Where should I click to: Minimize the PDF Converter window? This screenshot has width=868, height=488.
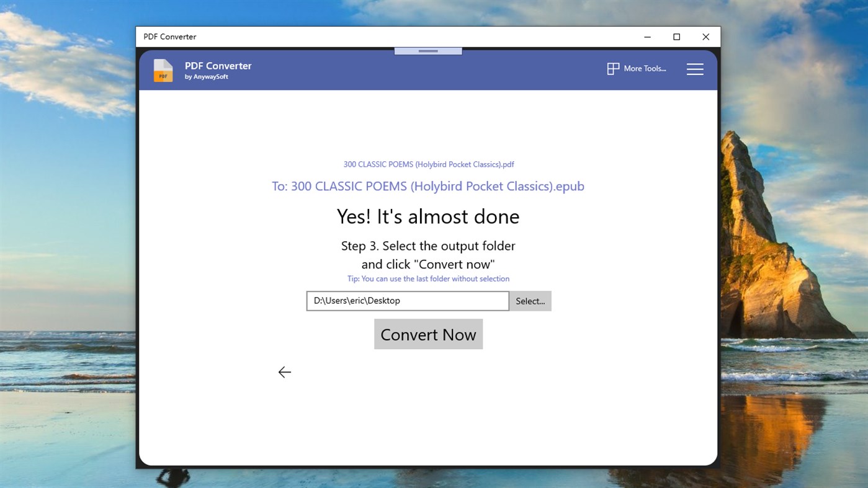(x=647, y=37)
